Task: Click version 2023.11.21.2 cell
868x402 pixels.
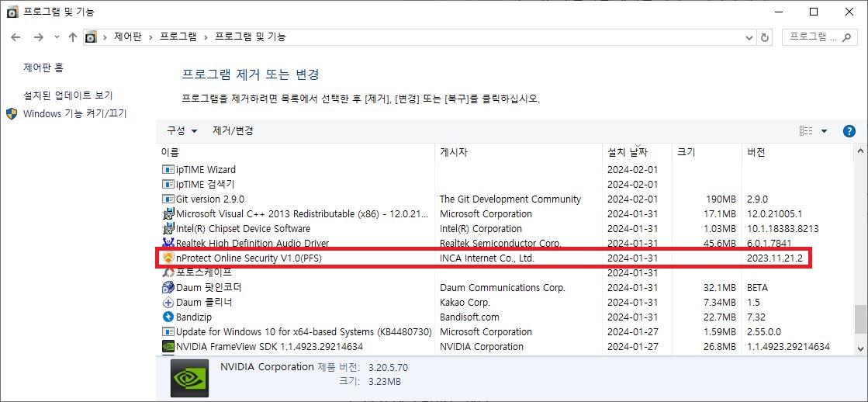Action: [774, 258]
